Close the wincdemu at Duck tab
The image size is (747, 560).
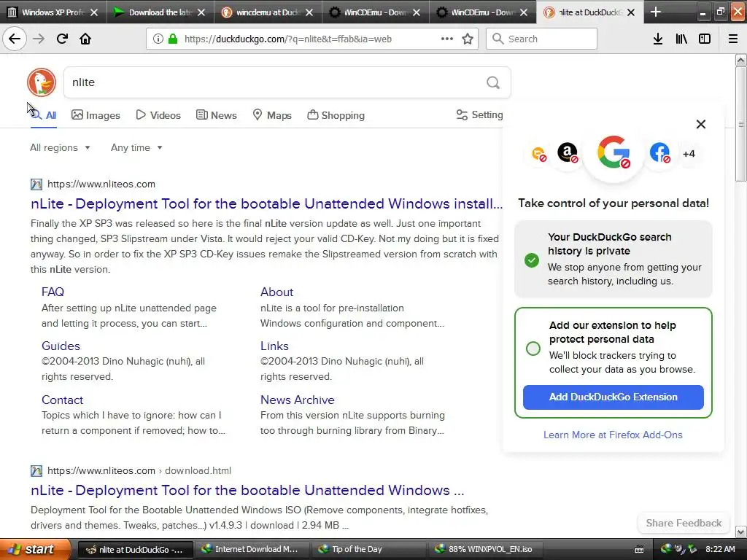tap(309, 12)
